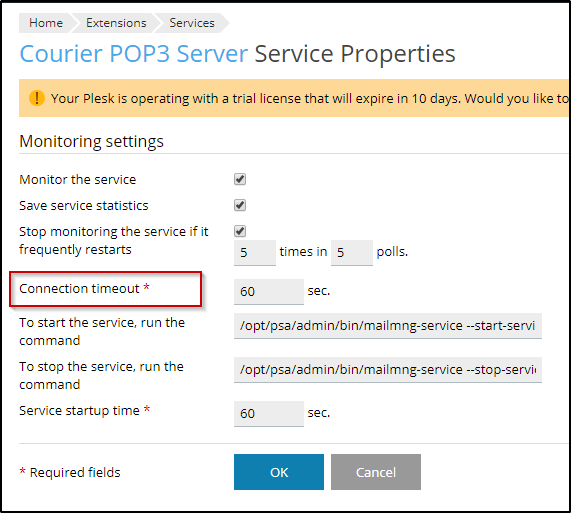The width and height of the screenshot is (571, 513).
Task: Click the start service command field
Action: (388, 326)
